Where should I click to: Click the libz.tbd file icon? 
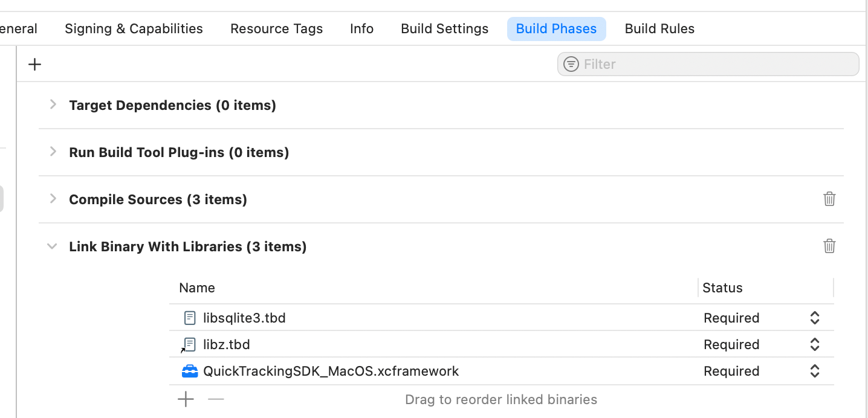click(189, 344)
